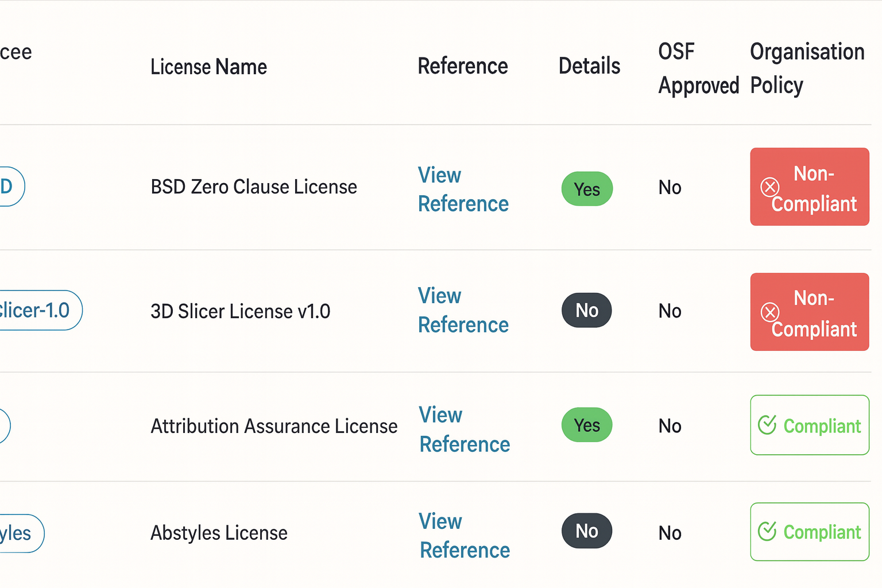This screenshot has height=588, width=882.
Task: Select the BSD Zero Clause License name
Action: (253, 187)
